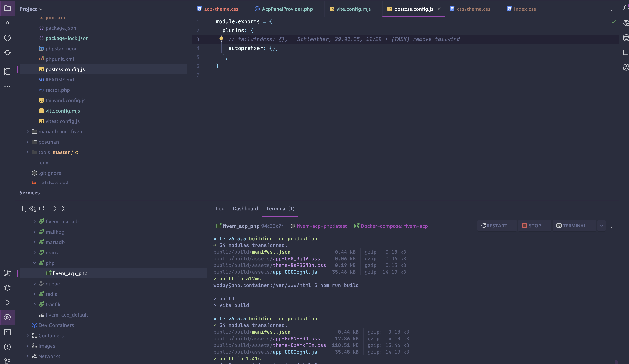
Task: Open the Terminal tool window icon
Action: tap(7, 332)
